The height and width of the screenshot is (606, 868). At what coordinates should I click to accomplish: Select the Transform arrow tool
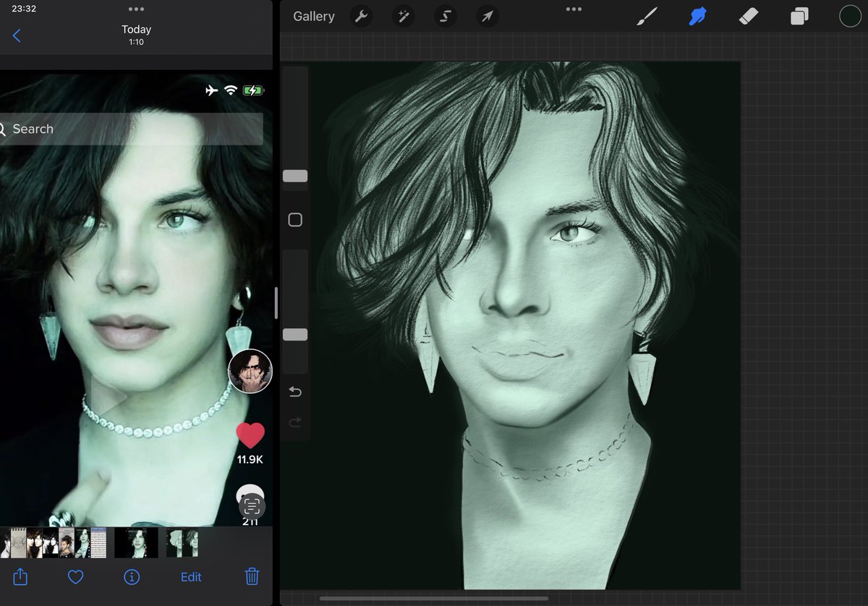pyautogui.click(x=488, y=16)
